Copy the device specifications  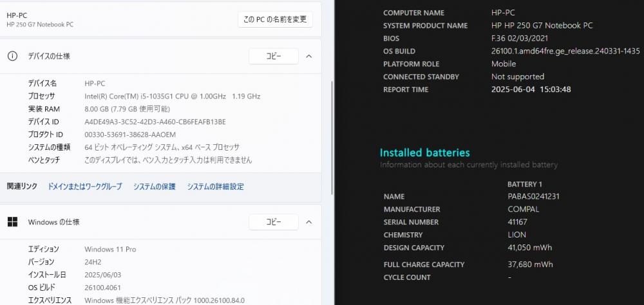[274, 56]
